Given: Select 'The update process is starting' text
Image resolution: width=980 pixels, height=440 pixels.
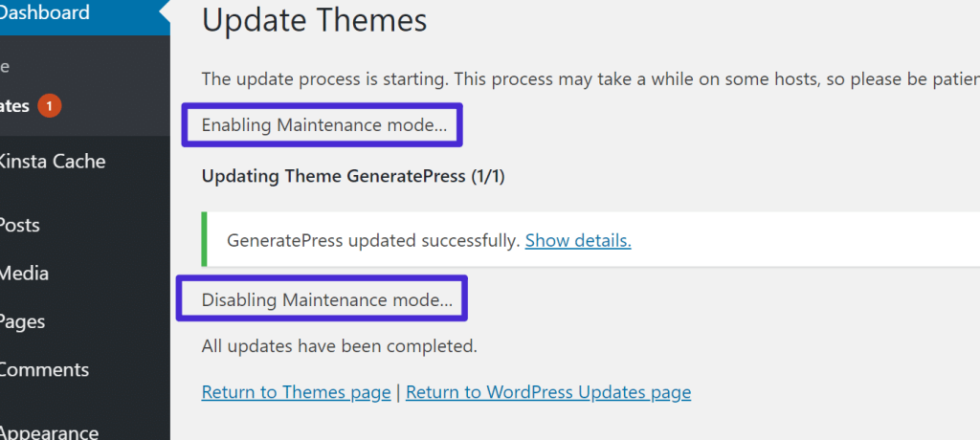Looking at the screenshot, I should pyautogui.click(x=325, y=80).
